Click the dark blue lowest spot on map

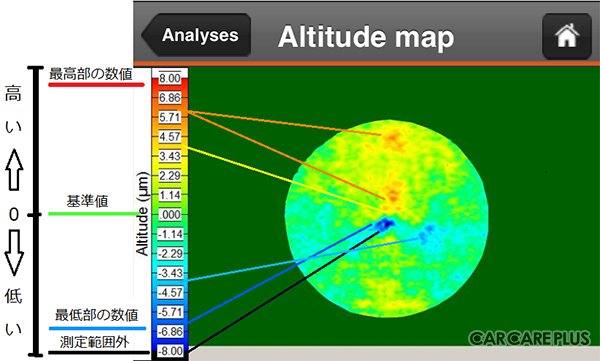coord(385,224)
